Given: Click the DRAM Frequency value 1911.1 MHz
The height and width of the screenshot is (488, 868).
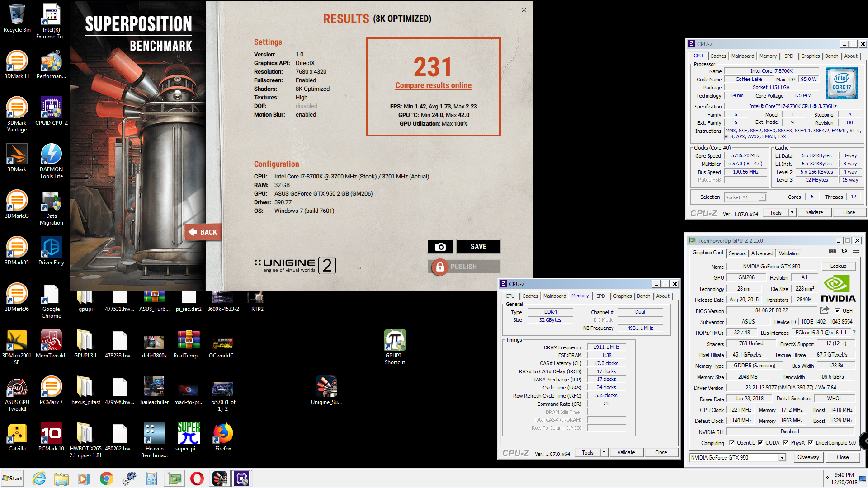Looking at the screenshot, I should click(606, 347).
